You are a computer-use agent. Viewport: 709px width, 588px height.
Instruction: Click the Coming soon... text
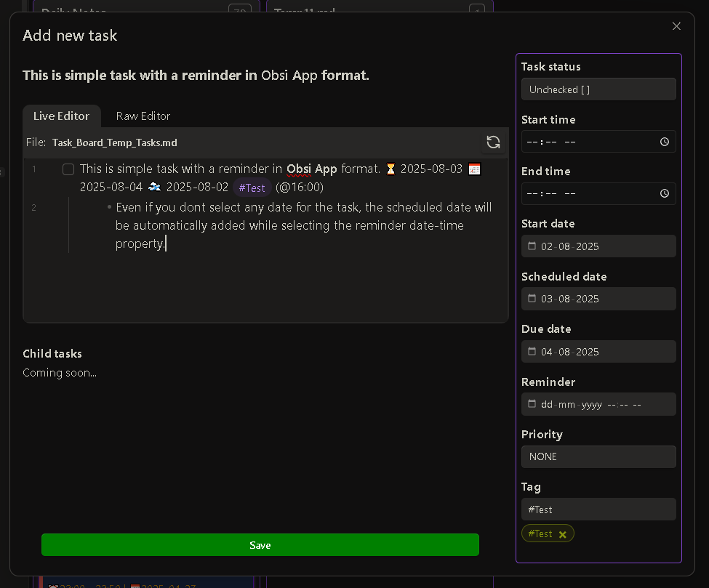(60, 373)
